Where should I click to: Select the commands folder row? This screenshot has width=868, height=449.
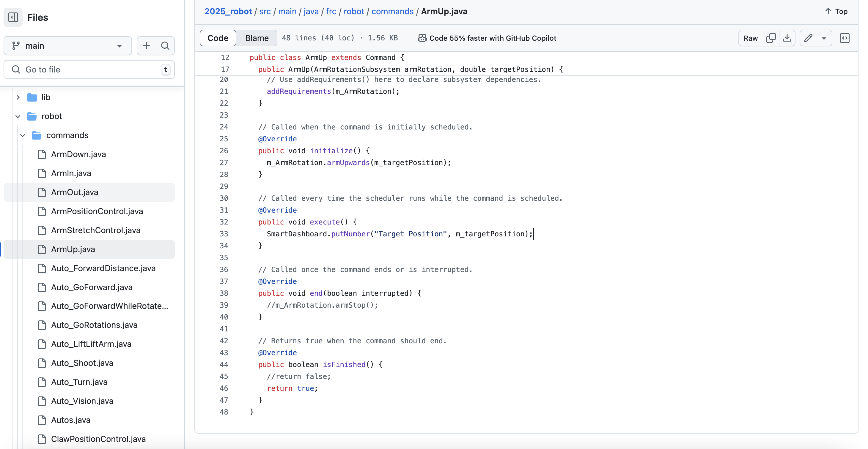(x=89, y=135)
